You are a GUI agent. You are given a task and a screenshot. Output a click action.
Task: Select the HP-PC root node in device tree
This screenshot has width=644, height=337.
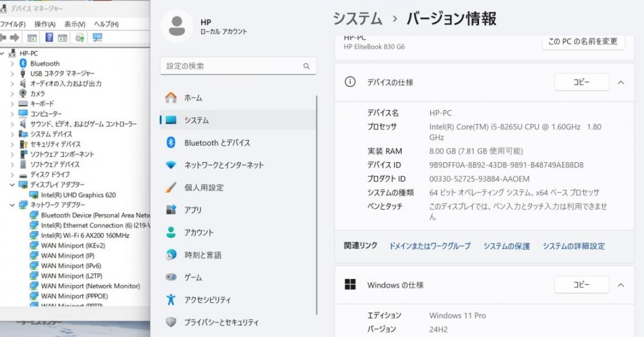point(28,53)
